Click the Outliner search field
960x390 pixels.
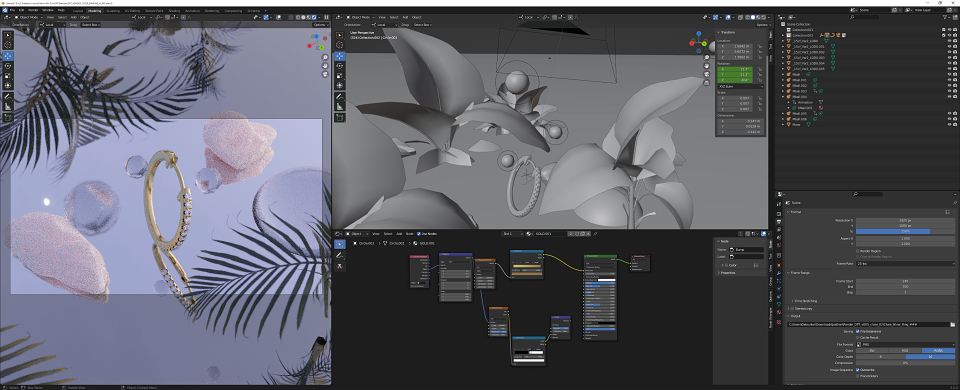(864, 17)
